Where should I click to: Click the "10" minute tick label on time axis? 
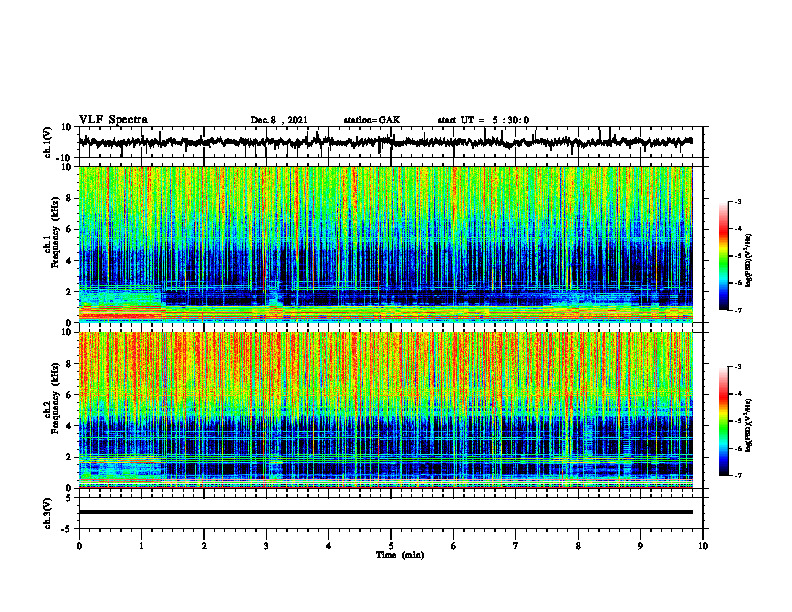703,546
